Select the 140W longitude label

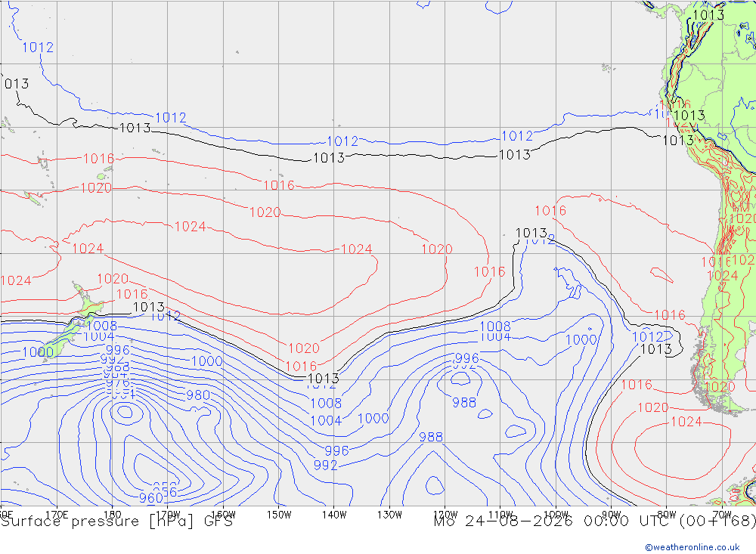coord(334,515)
